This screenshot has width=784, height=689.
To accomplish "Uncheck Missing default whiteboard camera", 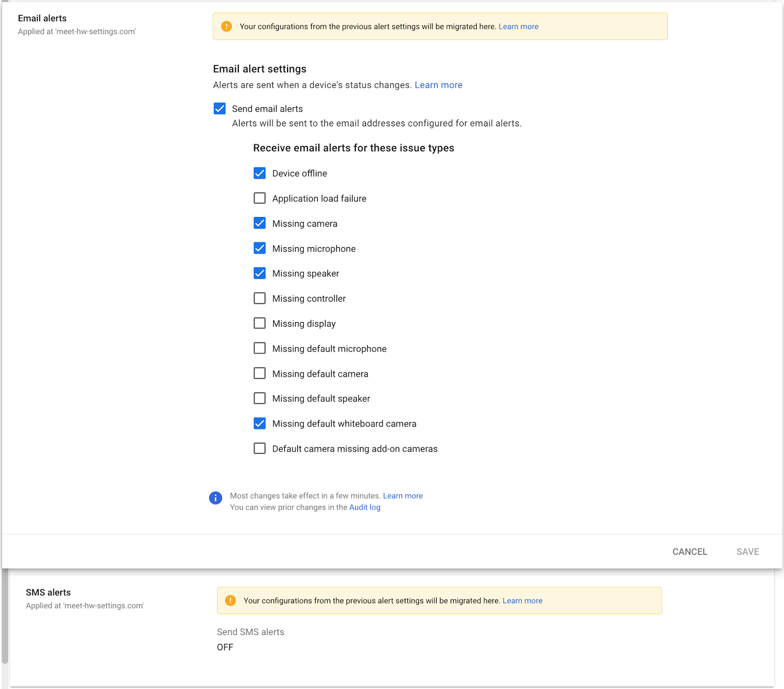I will 260,424.
